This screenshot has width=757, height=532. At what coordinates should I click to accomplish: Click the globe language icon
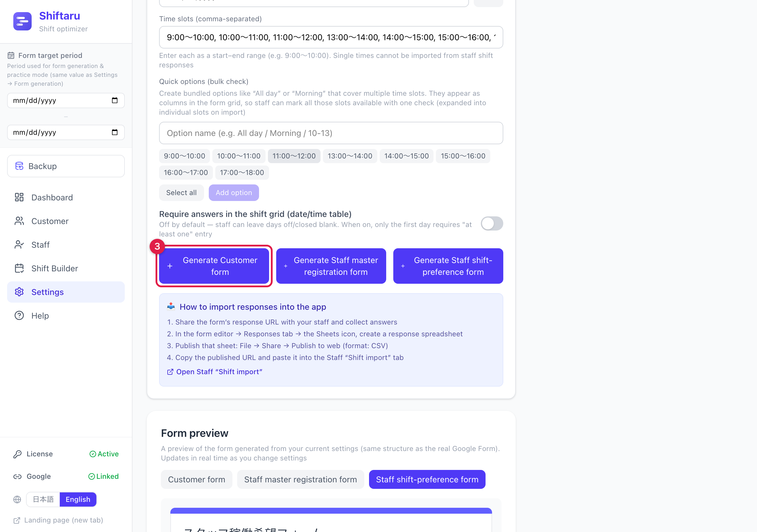coord(17,500)
